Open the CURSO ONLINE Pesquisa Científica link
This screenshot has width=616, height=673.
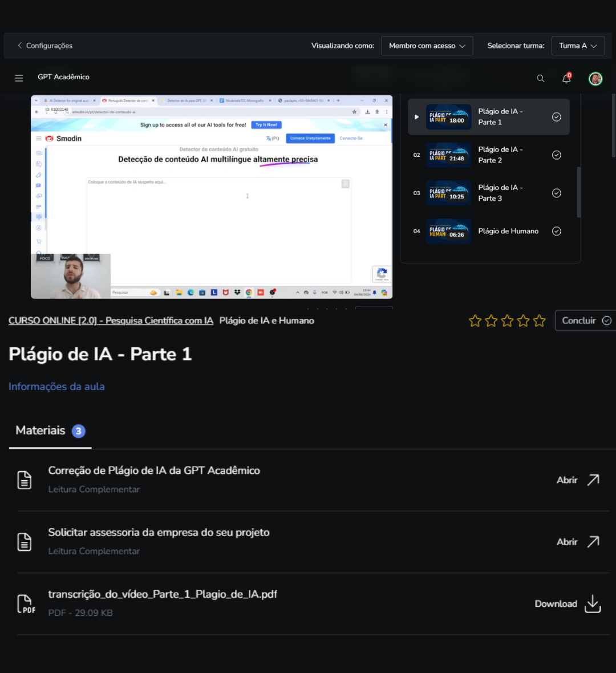111,321
